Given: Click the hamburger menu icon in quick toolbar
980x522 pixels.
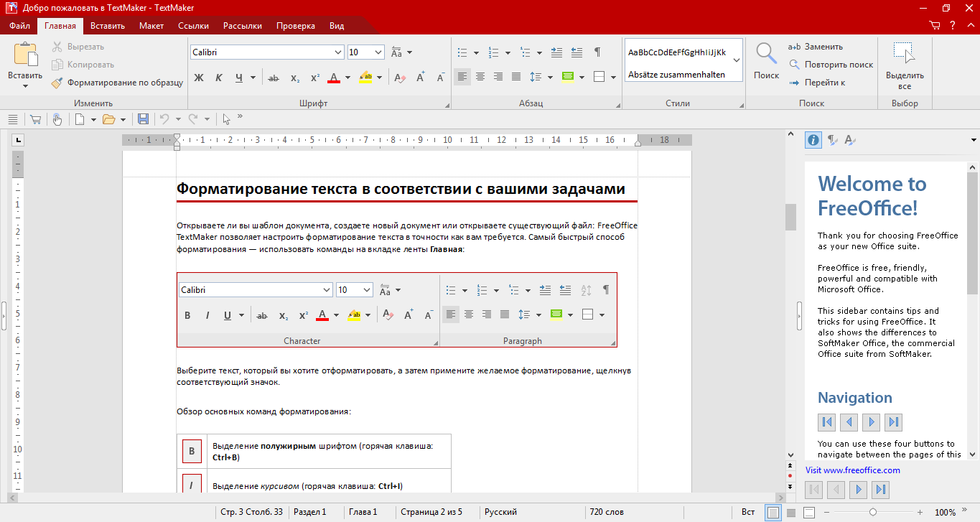Looking at the screenshot, I should (12, 119).
